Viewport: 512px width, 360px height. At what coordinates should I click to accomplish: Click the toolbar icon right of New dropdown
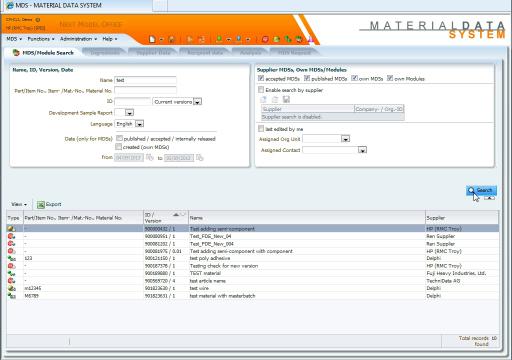[171, 39]
